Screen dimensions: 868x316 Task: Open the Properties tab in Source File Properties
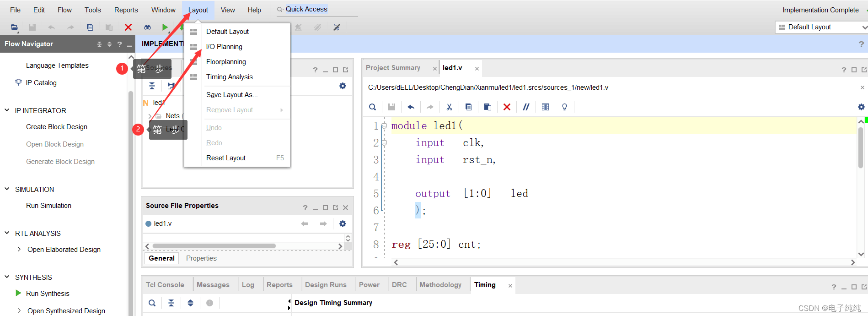[201, 258]
